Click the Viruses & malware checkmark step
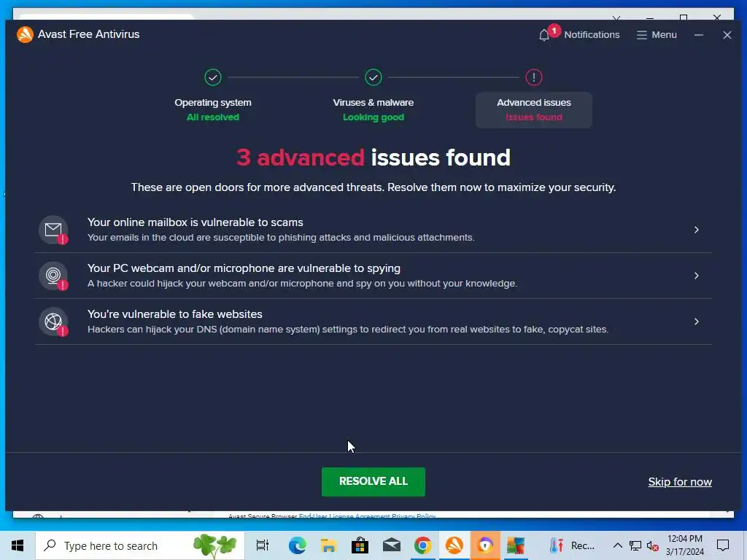 373,77
